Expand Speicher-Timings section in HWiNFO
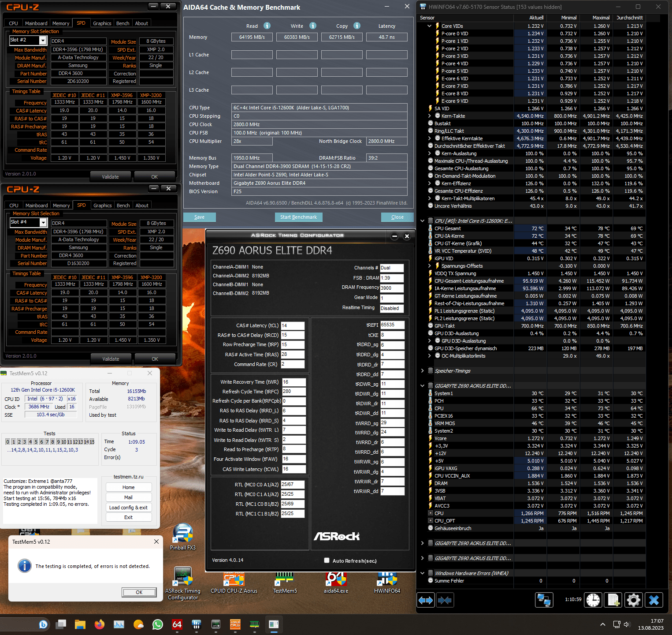 click(422, 371)
